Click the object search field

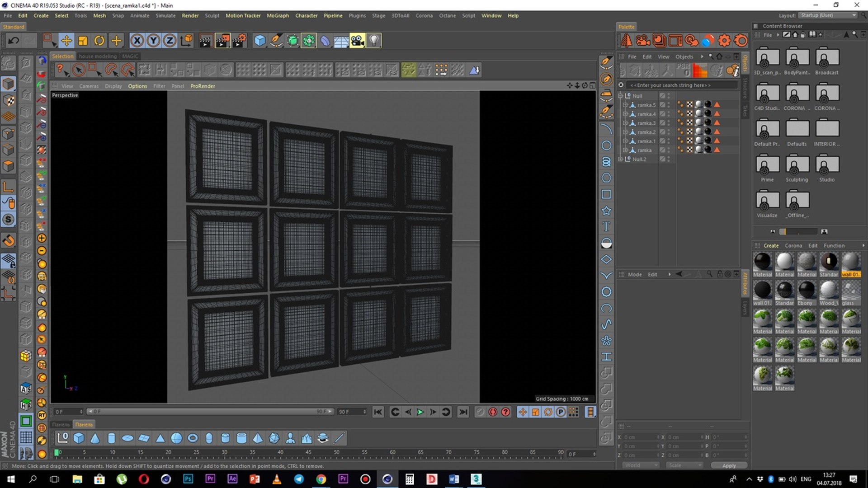(x=683, y=85)
